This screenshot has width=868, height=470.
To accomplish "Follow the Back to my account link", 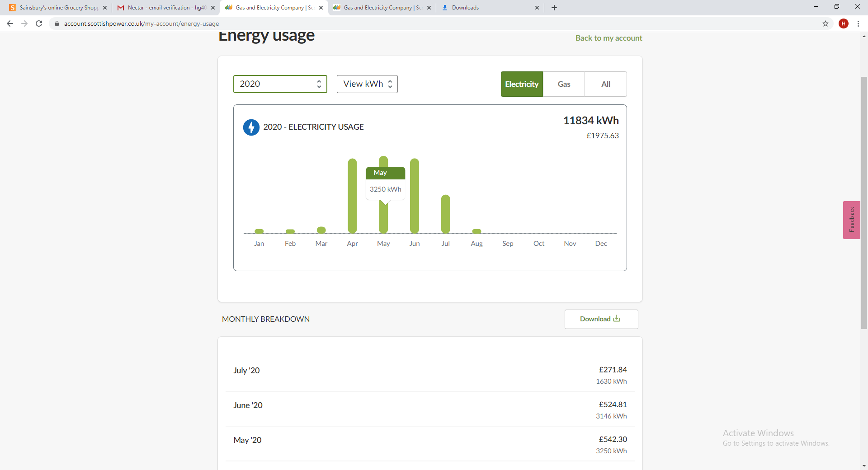I will 609,38.
